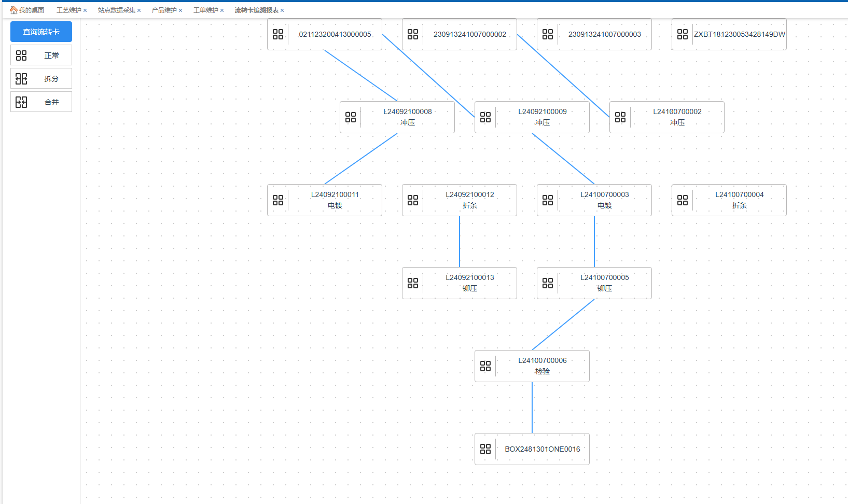Click grid icon on node L24092100008

pyautogui.click(x=351, y=117)
